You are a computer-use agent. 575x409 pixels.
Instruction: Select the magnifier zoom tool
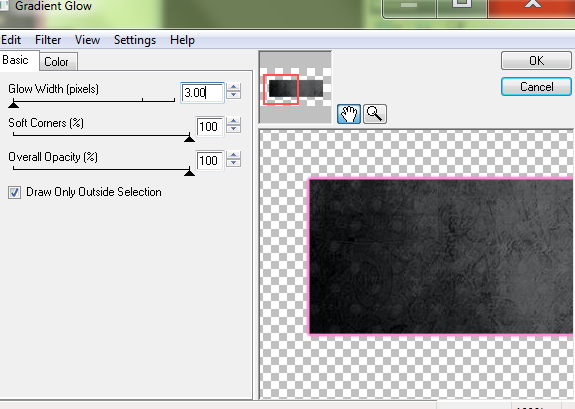coord(374,114)
